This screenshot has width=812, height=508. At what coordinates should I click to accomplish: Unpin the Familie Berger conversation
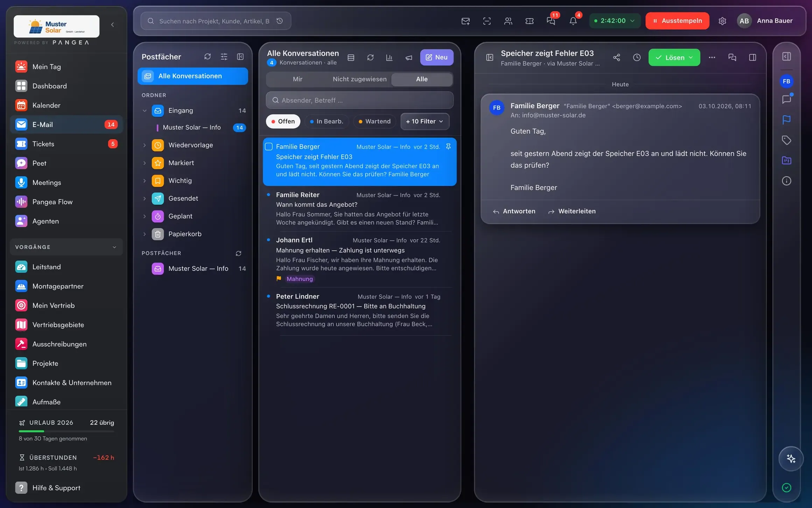pyautogui.click(x=448, y=146)
